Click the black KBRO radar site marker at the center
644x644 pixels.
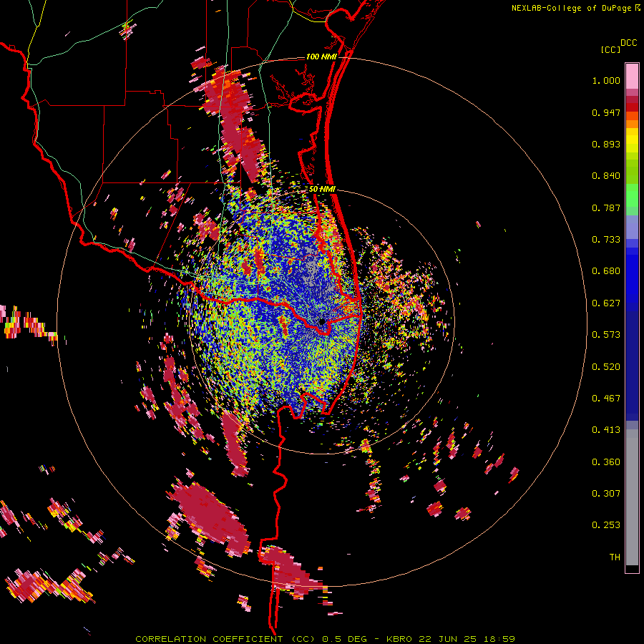tap(323, 321)
